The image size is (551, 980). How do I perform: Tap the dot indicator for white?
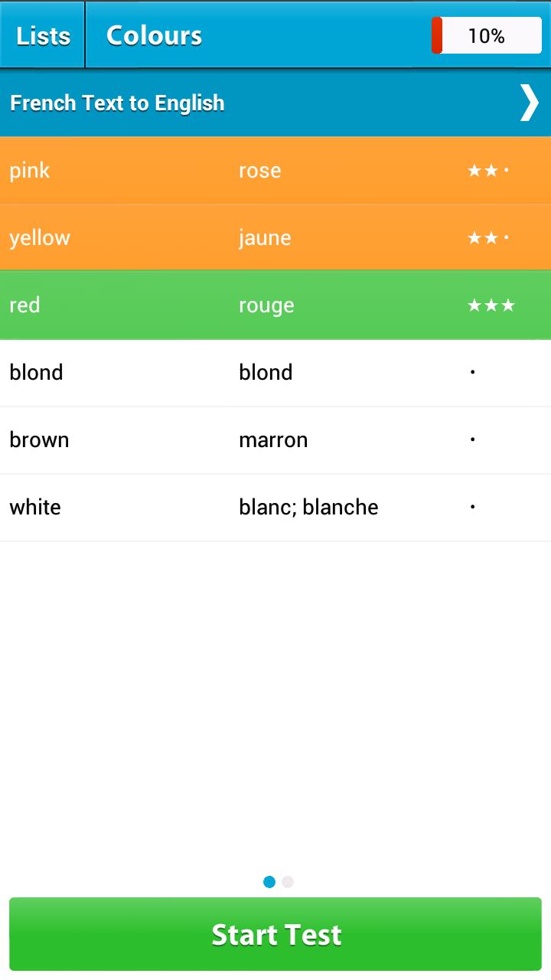click(473, 507)
